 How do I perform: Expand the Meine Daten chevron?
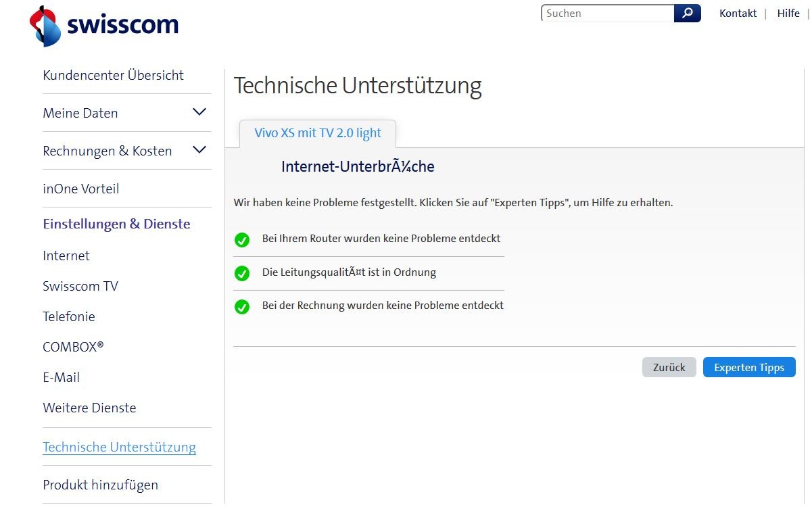(199, 112)
